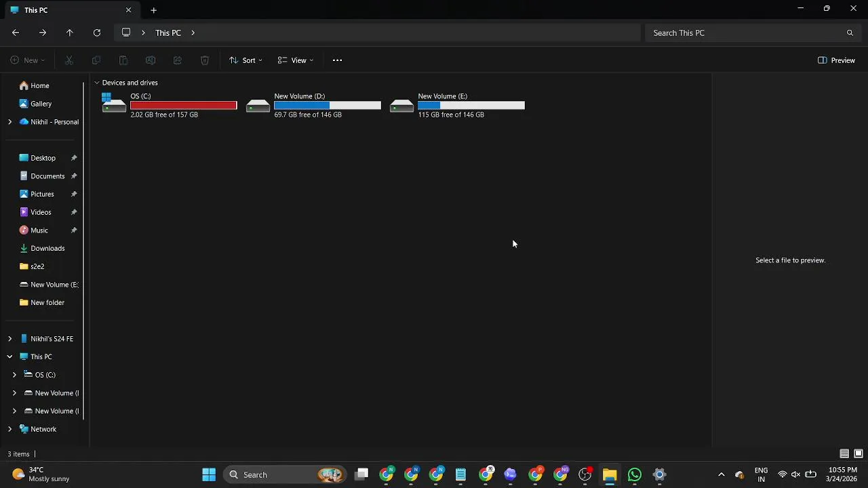Switch to large thumbnails view in status bar
This screenshot has width=868, height=488.
click(859, 454)
